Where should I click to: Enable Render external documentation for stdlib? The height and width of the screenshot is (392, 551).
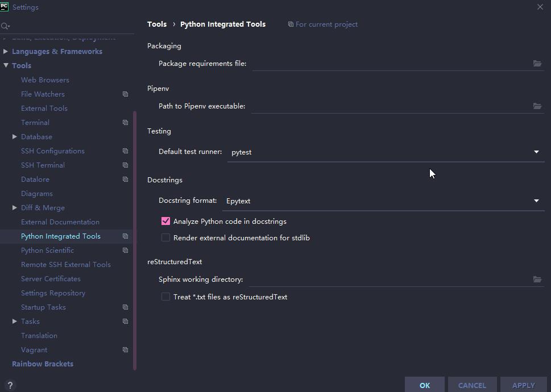pyautogui.click(x=165, y=237)
